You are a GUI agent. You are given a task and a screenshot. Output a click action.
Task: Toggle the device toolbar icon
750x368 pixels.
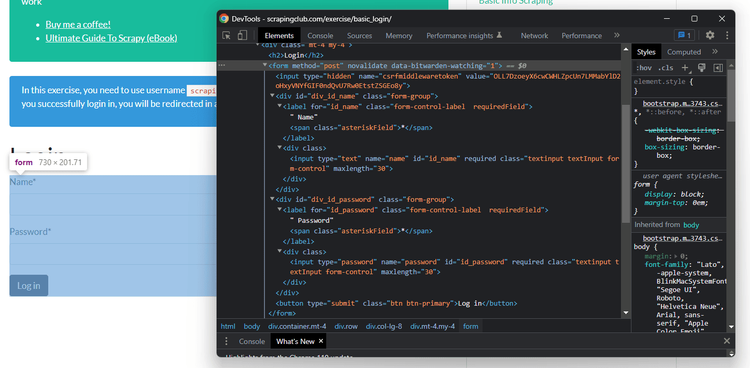click(x=242, y=35)
